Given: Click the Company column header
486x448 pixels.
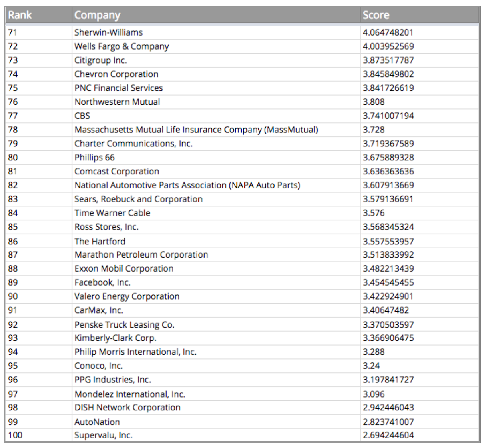Looking at the screenshot, I should tap(216, 15).
